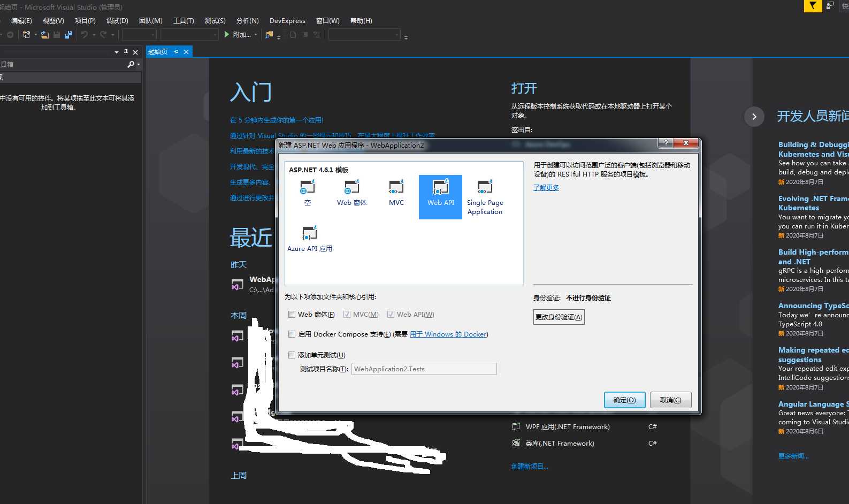Open the 更多新闻... link
This screenshot has height=504, width=849.
pyautogui.click(x=793, y=456)
